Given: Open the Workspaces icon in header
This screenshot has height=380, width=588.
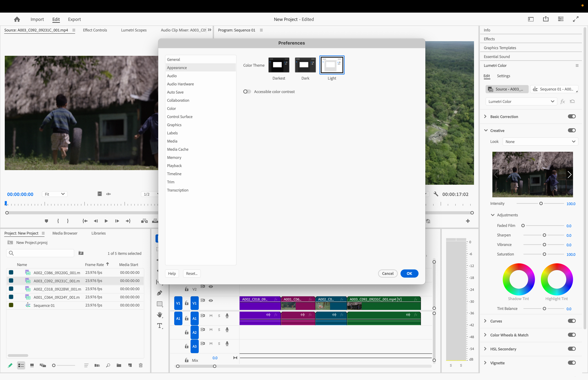Looking at the screenshot, I should (531, 19).
